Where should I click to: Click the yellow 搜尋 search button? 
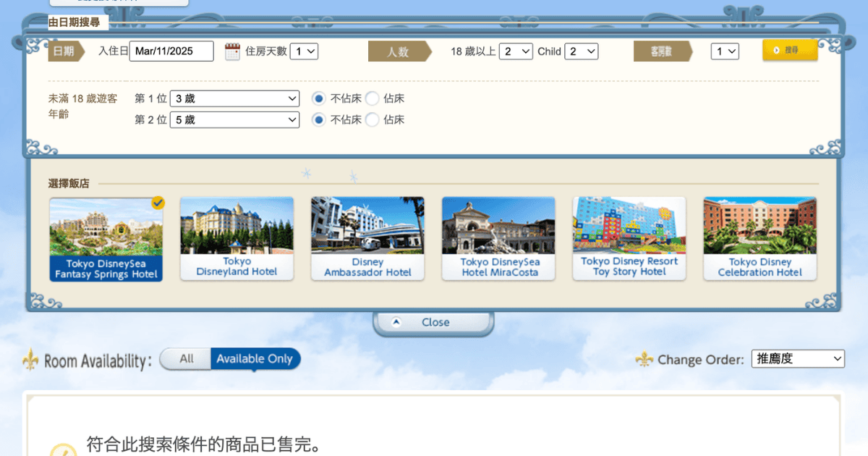790,51
